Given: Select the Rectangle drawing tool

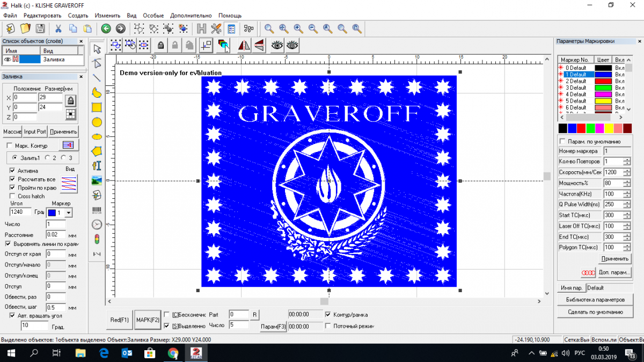Looking at the screenshot, I should click(97, 107).
